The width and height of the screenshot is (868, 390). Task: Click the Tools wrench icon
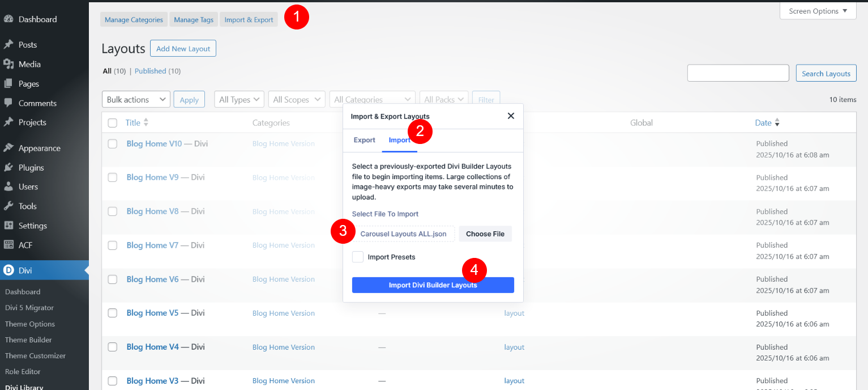(x=8, y=206)
